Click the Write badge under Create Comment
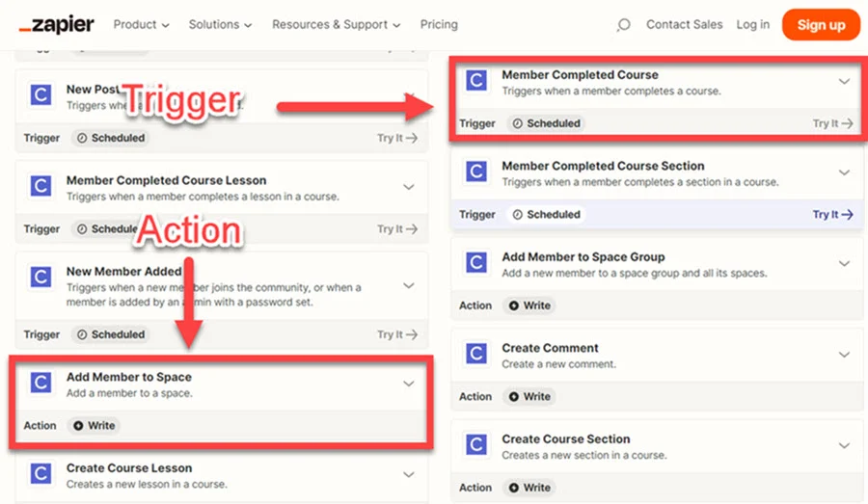868x504 pixels. pyautogui.click(x=529, y=396)
